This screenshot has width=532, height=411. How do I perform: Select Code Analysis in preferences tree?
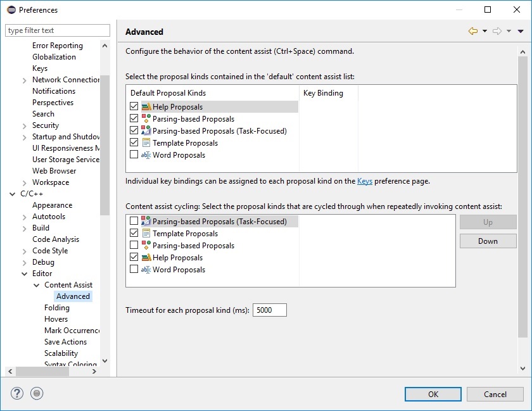coord(56,239)
